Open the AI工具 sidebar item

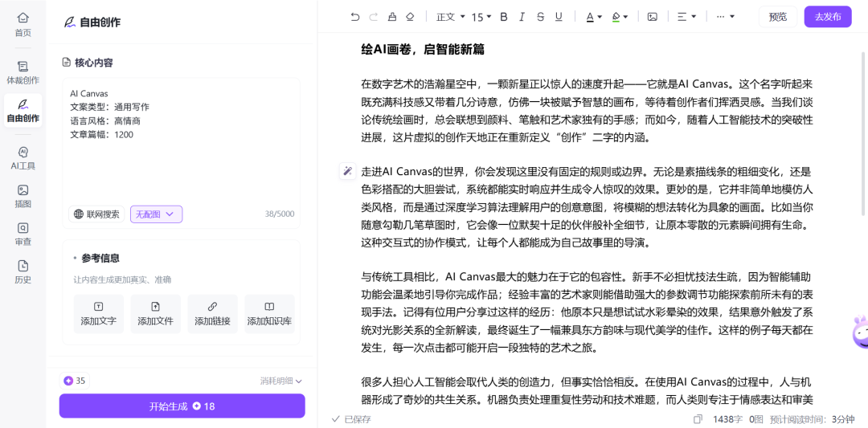(23, 158)
